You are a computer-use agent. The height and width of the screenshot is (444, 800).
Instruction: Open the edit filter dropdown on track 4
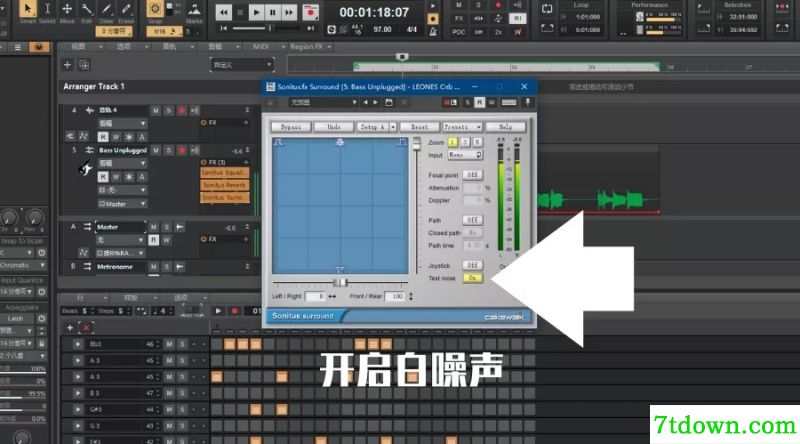(x=122, y=124)
